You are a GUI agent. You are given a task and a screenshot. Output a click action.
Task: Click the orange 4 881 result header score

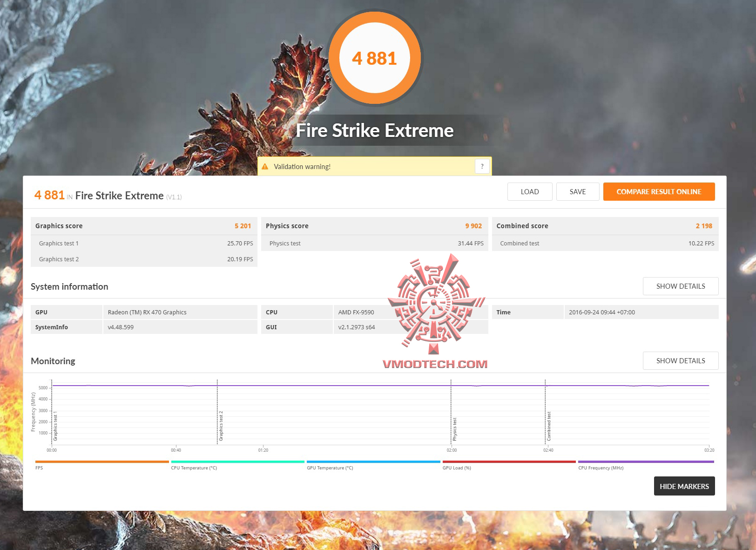[49, 195]
